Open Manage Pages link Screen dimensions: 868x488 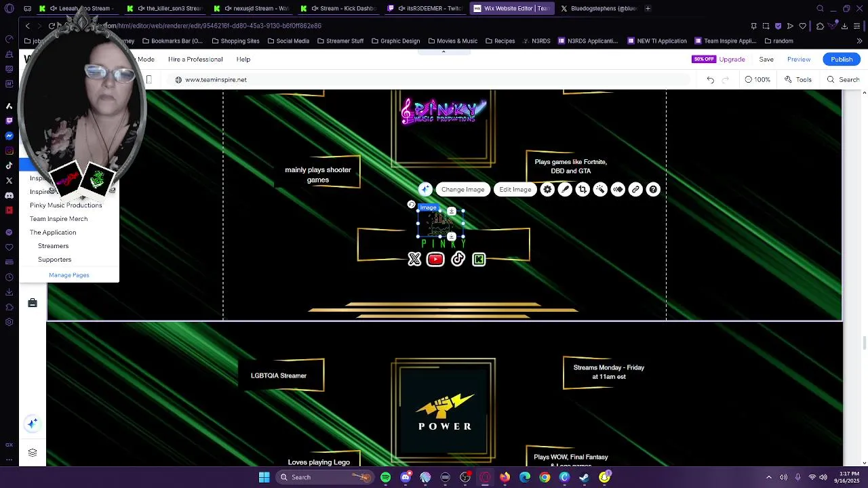click(69, 275)
